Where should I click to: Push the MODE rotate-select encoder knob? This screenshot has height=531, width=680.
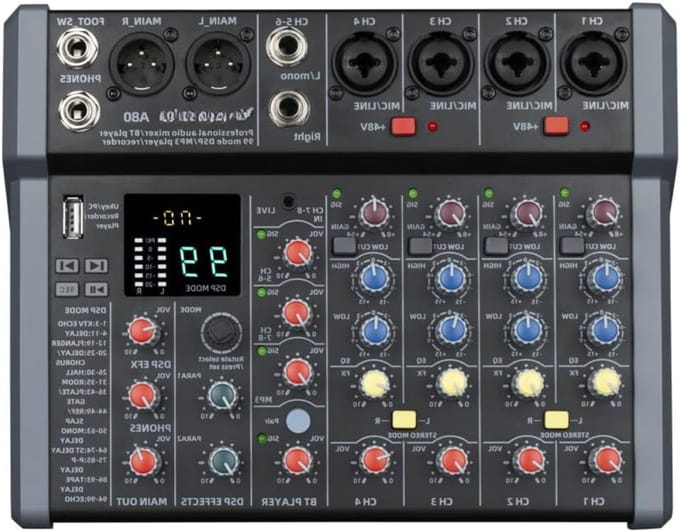click(x=221, y=332)
